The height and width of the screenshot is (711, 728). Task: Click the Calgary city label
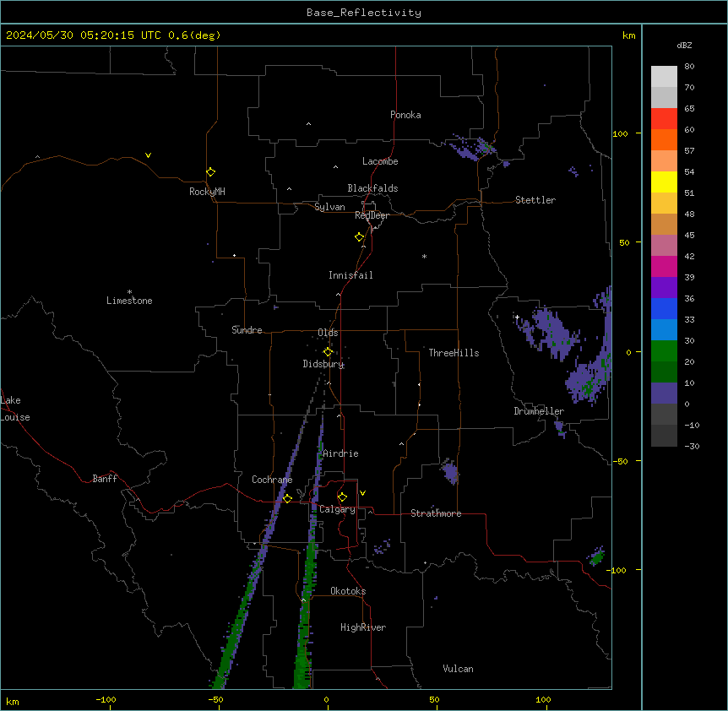[x=337, y=509]
